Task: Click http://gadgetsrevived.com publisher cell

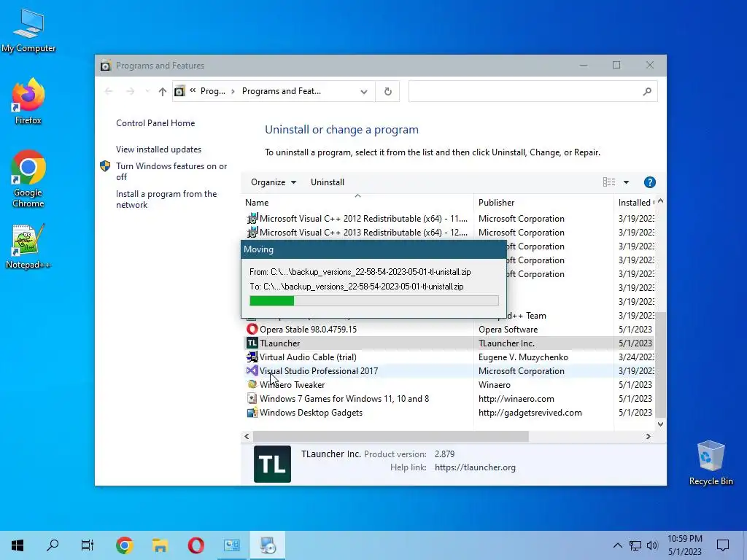Action: pos(530,413)
